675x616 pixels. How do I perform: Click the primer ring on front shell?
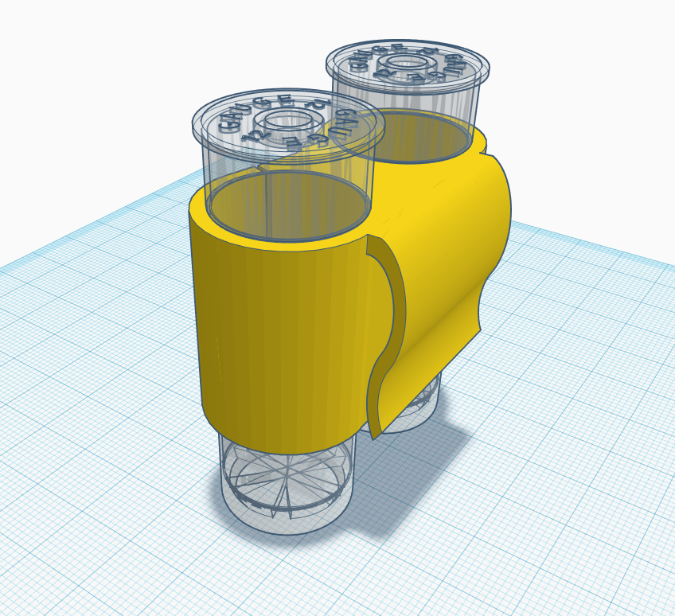pos(288,123)
